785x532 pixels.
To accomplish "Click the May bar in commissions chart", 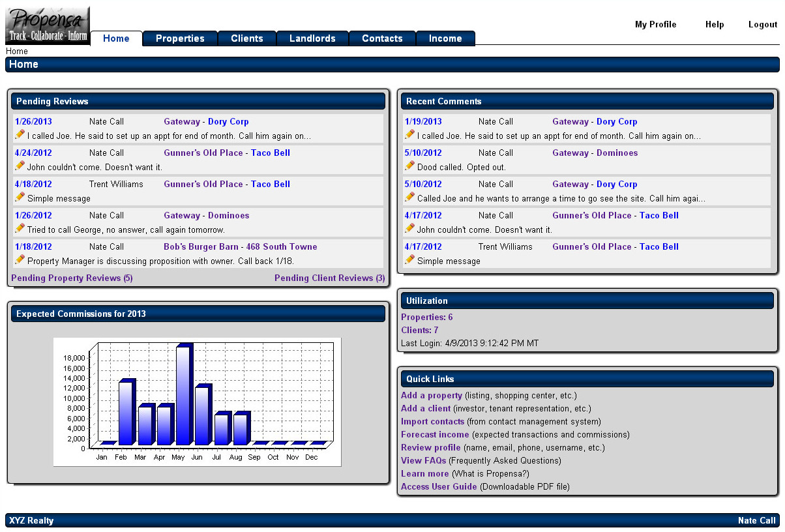I will pos(183,395).
